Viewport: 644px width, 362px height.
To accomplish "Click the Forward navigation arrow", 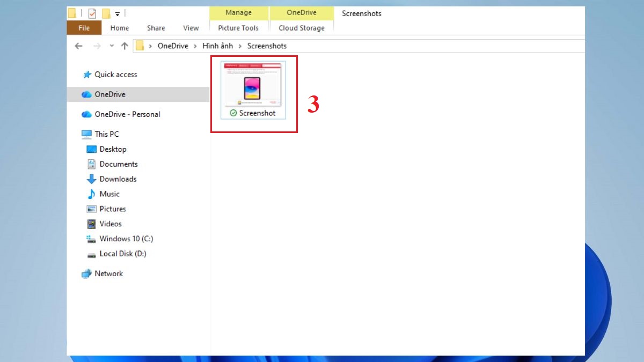I will [97, 46].
